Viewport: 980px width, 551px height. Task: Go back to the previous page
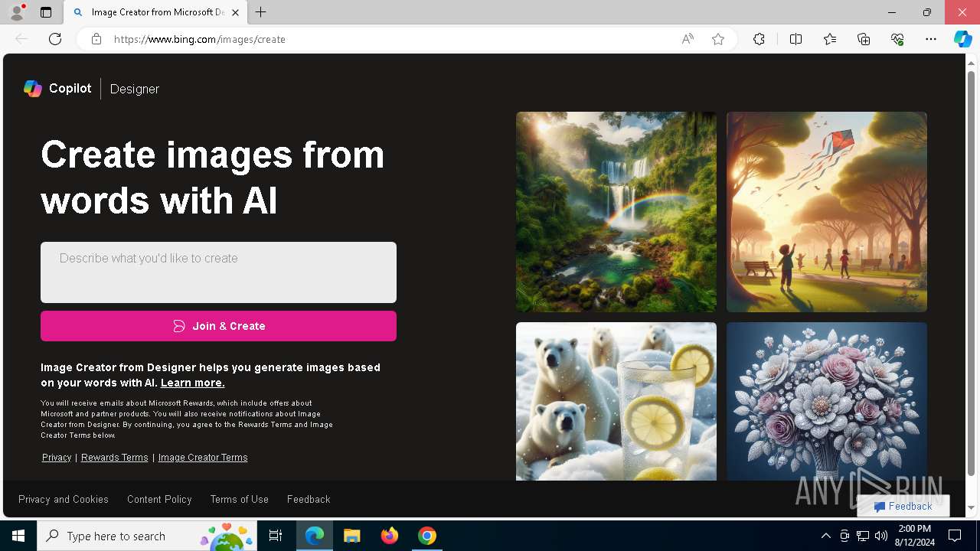coord(21,39)
